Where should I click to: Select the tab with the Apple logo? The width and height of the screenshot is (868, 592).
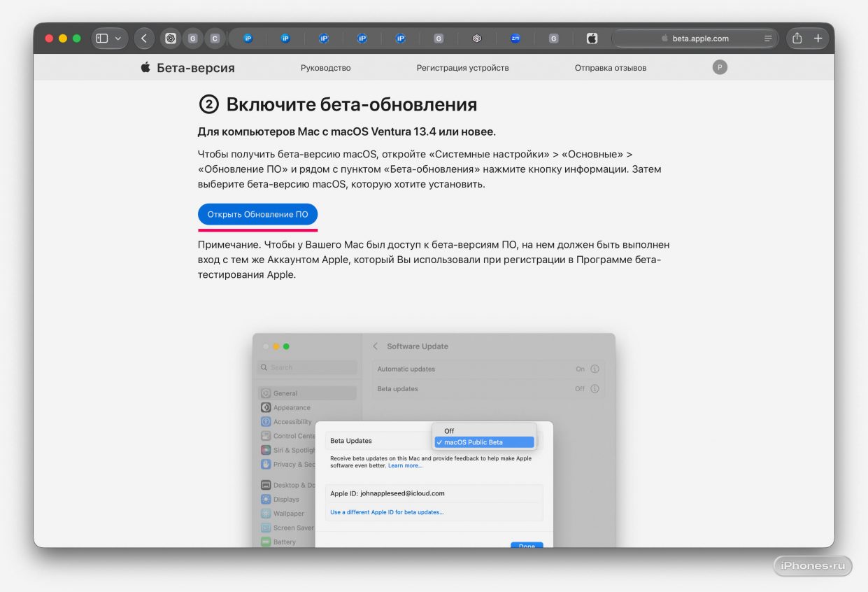tap(592, 38)
